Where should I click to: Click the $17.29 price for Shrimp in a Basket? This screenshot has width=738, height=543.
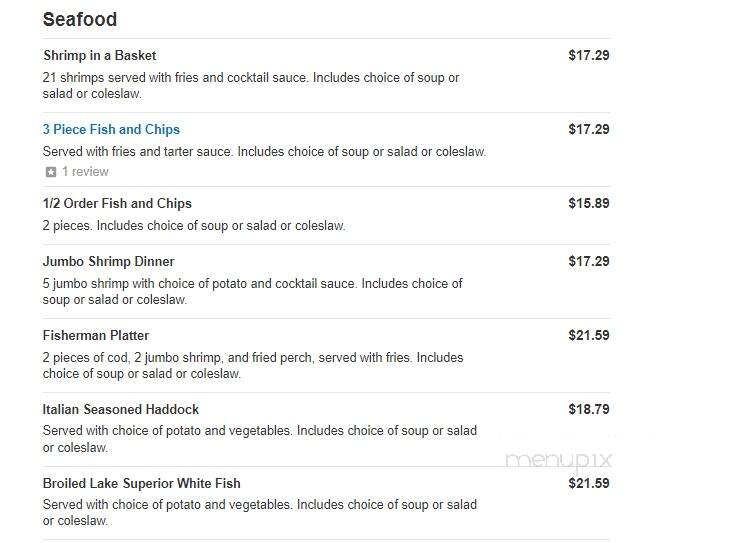pyautogui.click(x=589, y=55)
